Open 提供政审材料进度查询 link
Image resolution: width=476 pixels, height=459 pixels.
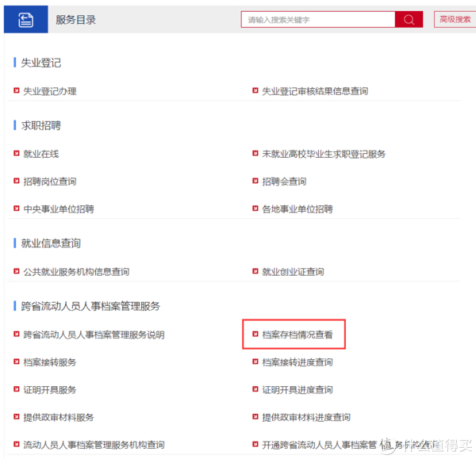pos(306,418)
